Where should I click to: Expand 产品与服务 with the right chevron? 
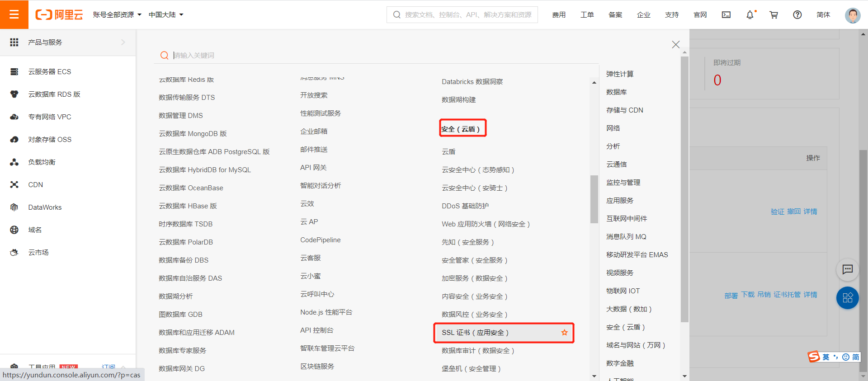point(123,42)
